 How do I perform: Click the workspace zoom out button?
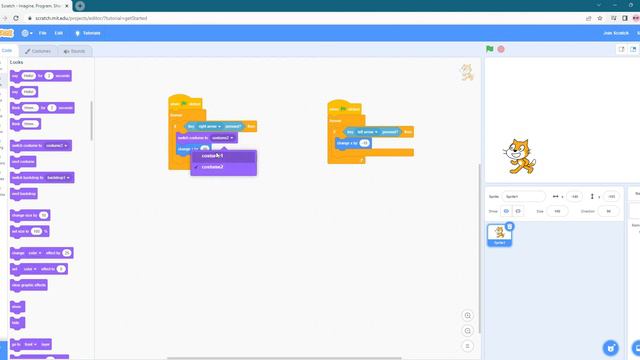(x=468, y=331)
